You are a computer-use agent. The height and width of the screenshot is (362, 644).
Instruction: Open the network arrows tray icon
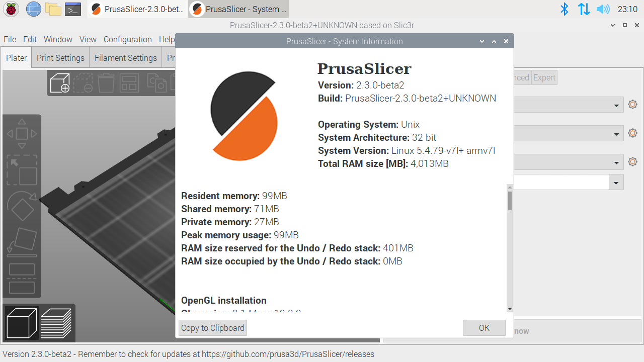(x=584, y=9)
